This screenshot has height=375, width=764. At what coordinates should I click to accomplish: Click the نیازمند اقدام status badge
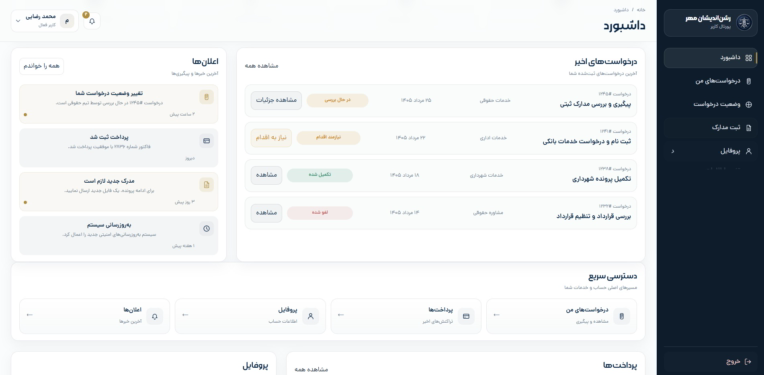(x=328, y=138)
